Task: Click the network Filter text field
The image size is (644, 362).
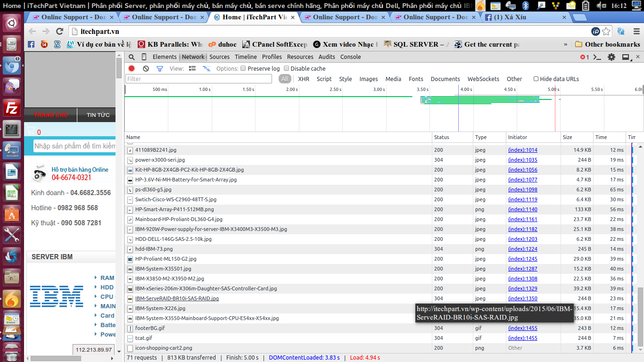Action: tap(198, 79)
